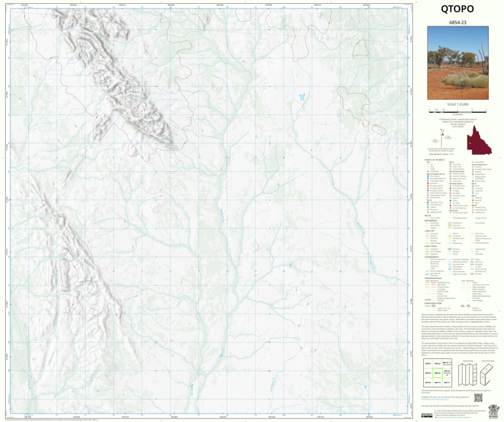Select the INFRASTRUCTURE legend heading

(x=433, y=303)
